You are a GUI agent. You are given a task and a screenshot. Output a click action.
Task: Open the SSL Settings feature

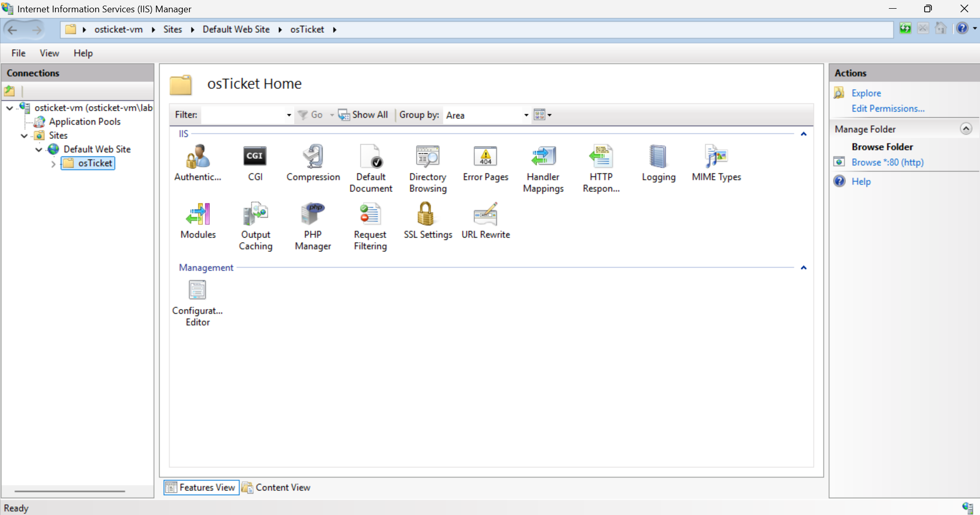[428, 221]
